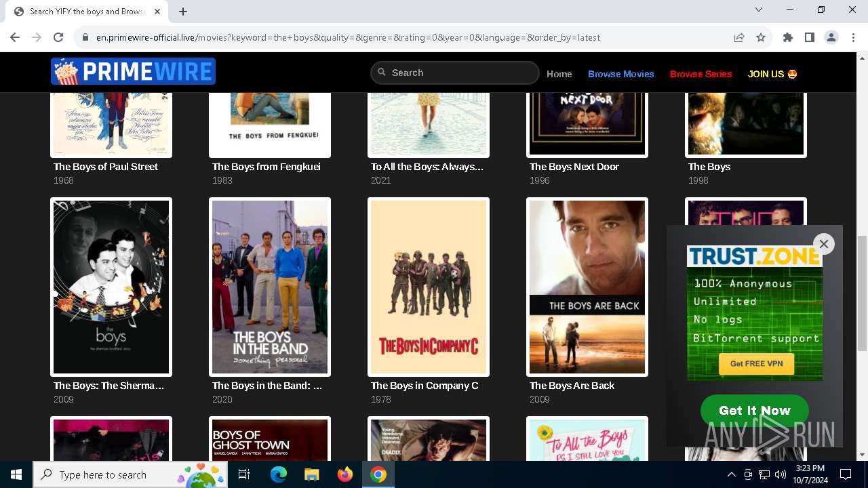Viewport: 868px width, 488px height.
Task: Open The Boys in Company C poster
Action: (429, 287)
